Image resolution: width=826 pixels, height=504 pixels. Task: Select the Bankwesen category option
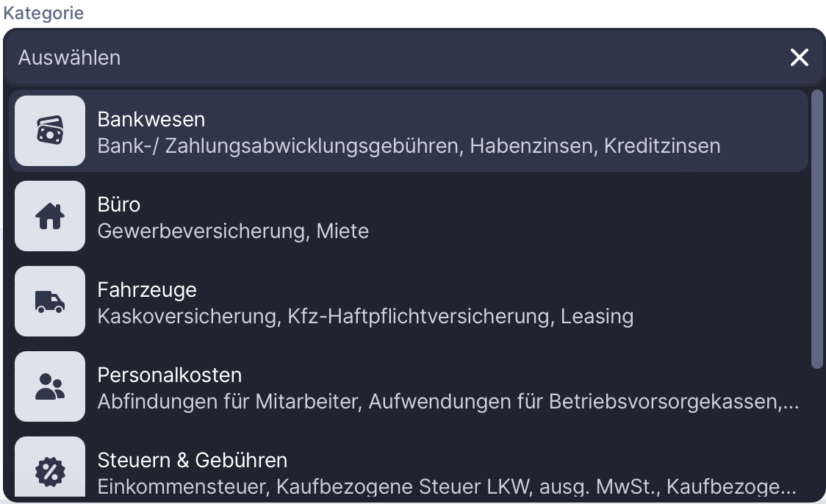pyautogui.click(x=151, y=119)
